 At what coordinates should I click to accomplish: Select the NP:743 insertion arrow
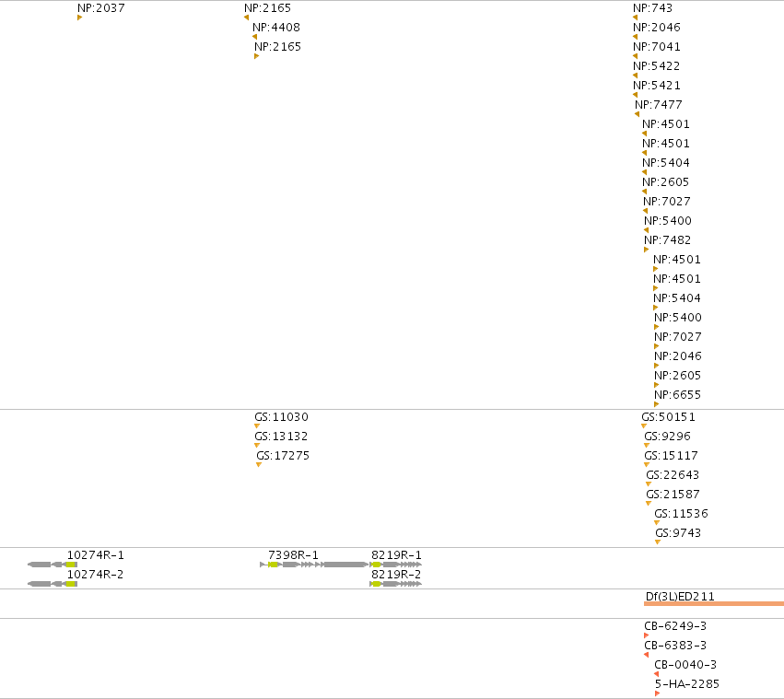pyautogui.click(x=636, y=18)
